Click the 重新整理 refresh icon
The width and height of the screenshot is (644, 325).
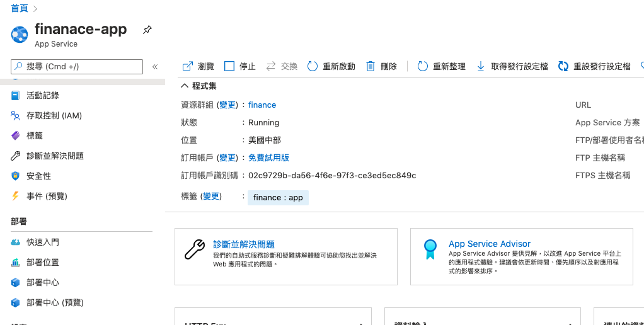pyautogui.click(x=423, y=66)
